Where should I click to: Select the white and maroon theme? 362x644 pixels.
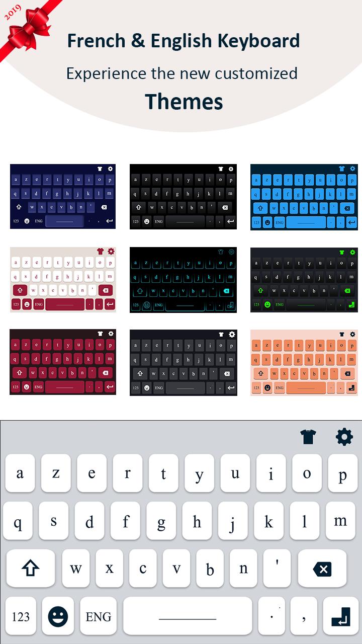(x=63, y=279)
